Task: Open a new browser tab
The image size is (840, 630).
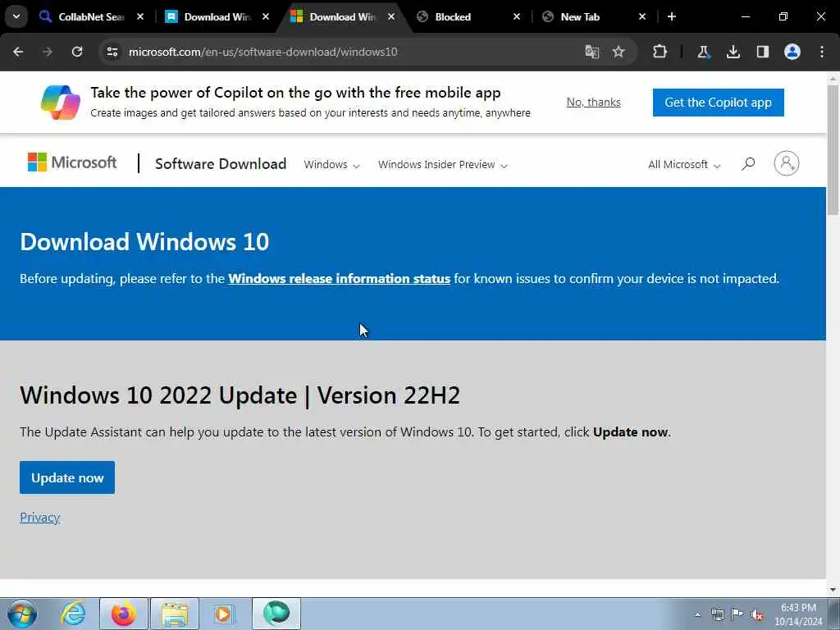Action: (672, 16)
